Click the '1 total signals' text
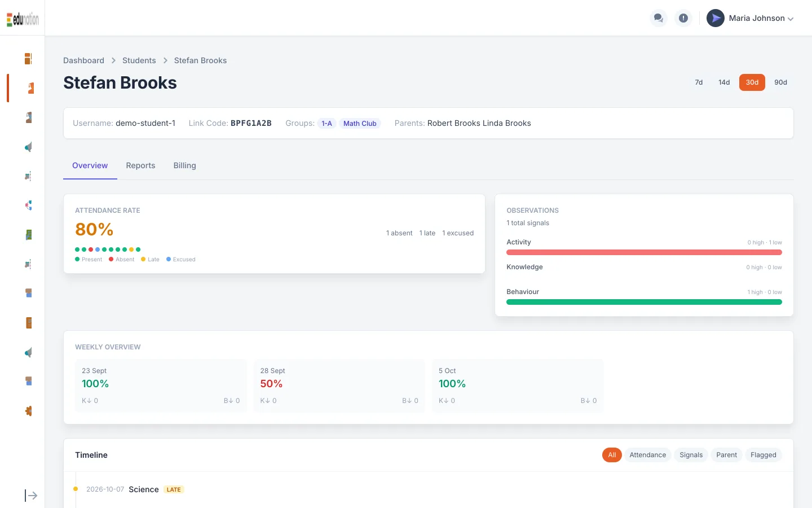 pos(528,223)
